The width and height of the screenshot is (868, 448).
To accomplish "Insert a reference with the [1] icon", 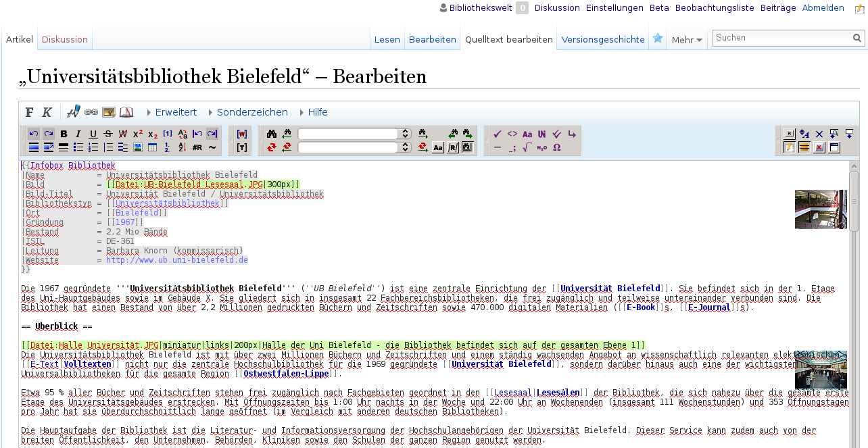I will (x=168, y=134).
